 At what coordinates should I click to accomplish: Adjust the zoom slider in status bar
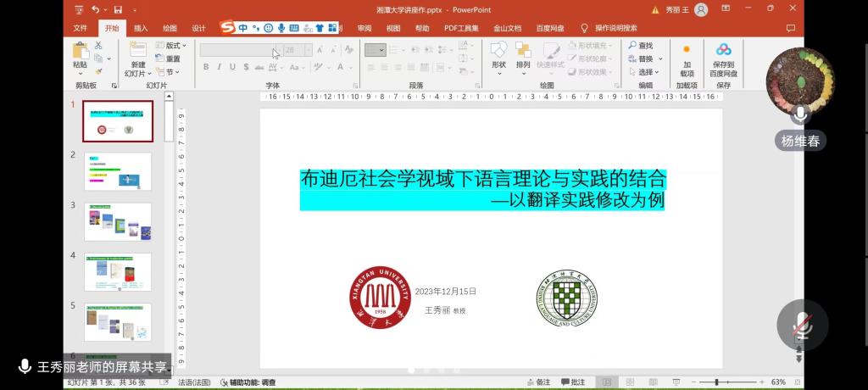tap(717, 382)
